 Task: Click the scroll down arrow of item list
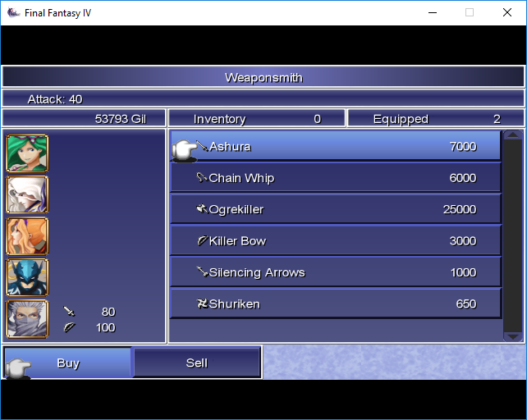click(x=513, y=336)
